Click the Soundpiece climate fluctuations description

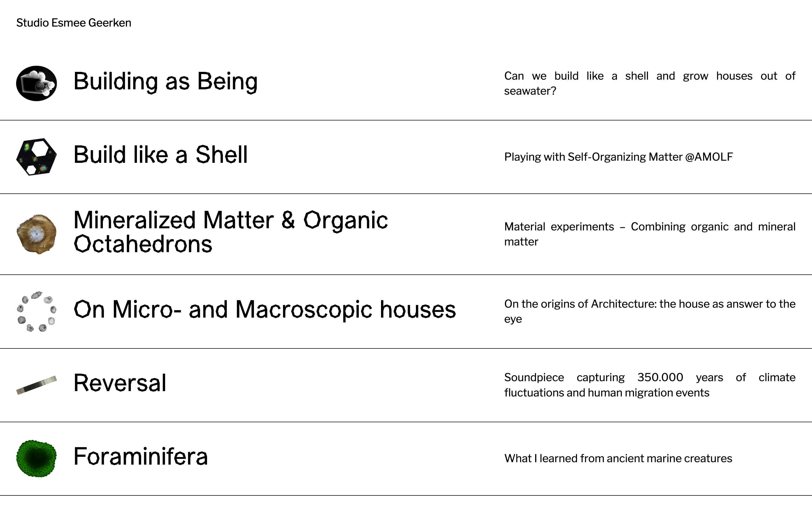[649, 385]
